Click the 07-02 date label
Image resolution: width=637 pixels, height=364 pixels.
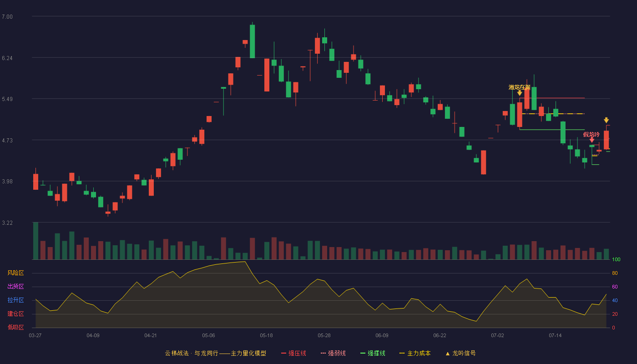click(497, 335)
